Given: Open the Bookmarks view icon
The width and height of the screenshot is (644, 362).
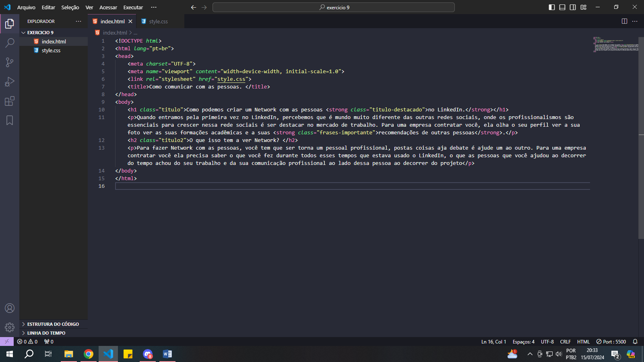Looking at the screenshot, I should 10,120.
